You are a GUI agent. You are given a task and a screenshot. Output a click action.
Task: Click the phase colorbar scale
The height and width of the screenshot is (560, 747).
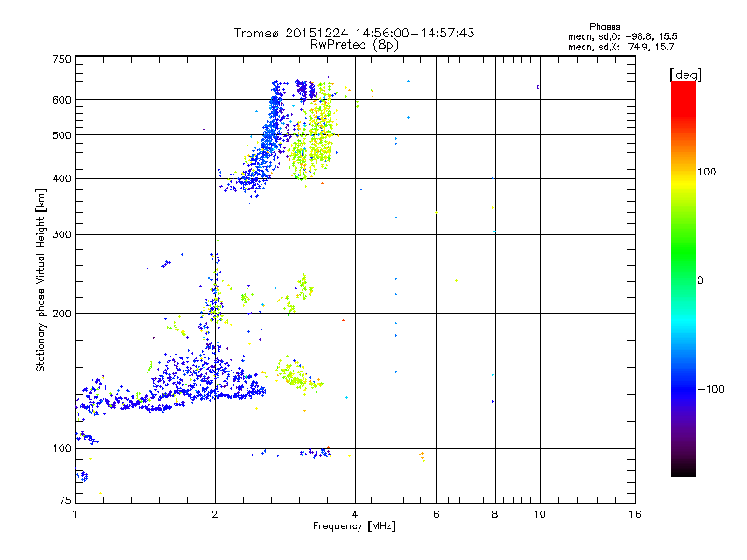pyautogui.click(x=684, y=278)
